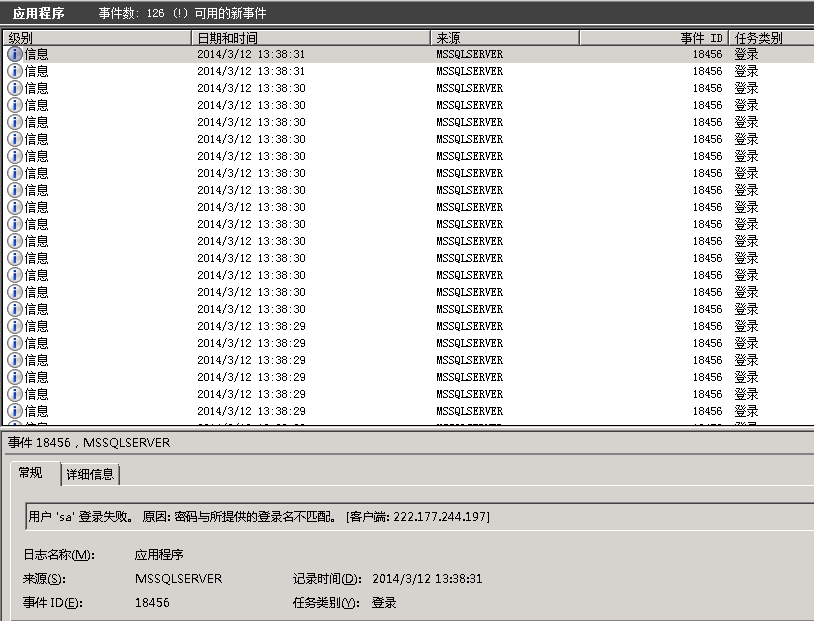Click the 'sa' 登录失败 description text box
This screenshot has width=814, height=621.
click(419, 517)
